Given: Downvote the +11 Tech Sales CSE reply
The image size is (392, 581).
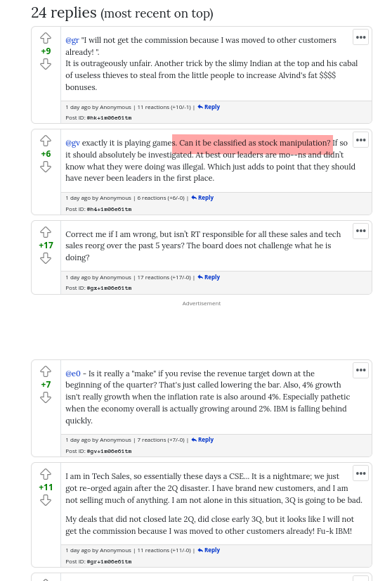Looking at the screenshot, I should [46, 501].
